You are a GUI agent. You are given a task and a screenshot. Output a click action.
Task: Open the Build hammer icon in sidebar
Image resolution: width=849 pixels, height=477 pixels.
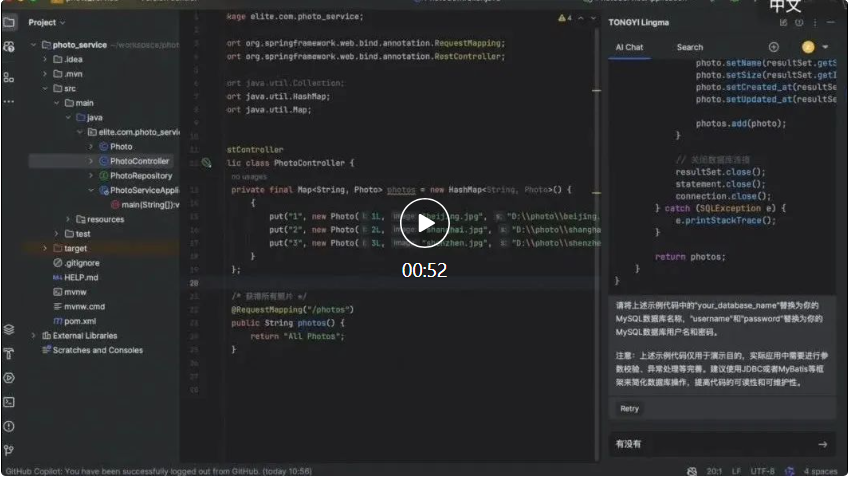click(9, 354)
